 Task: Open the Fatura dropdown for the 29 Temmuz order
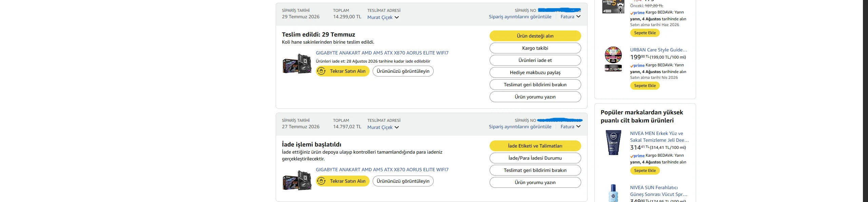point(570,17)
